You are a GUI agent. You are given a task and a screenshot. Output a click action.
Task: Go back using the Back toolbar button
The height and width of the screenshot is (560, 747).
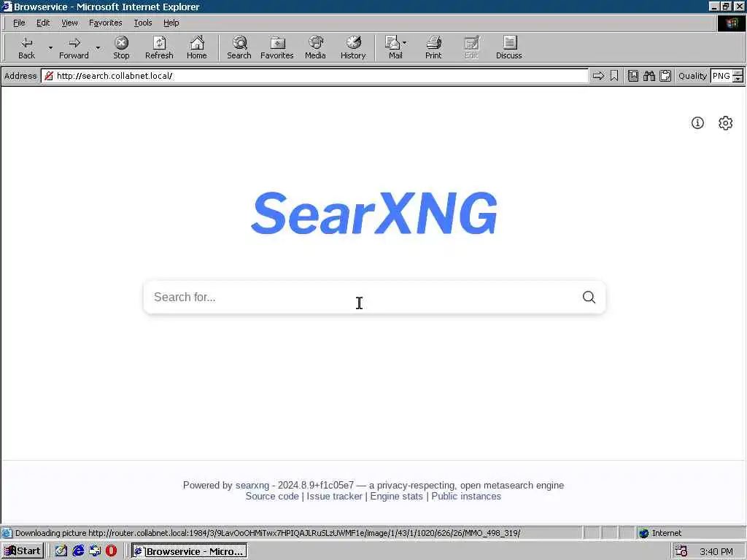point(27,47)
